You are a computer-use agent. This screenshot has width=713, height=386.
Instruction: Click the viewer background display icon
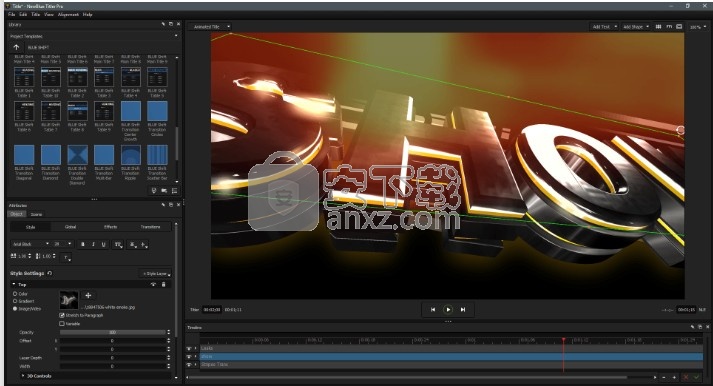coord(679,27)
